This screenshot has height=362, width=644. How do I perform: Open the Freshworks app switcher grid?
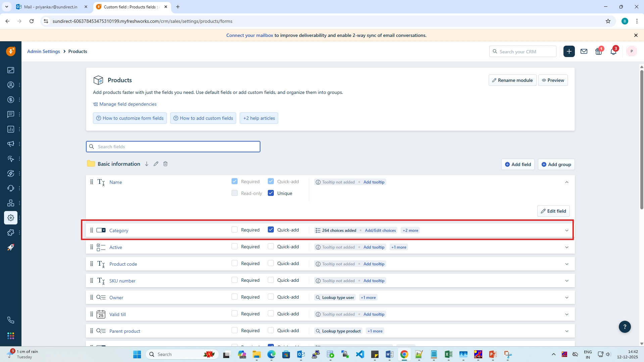pos(11,336)
